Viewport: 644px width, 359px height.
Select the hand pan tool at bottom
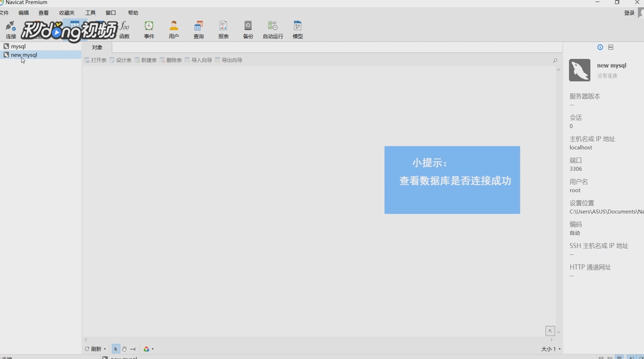[124, 349]
